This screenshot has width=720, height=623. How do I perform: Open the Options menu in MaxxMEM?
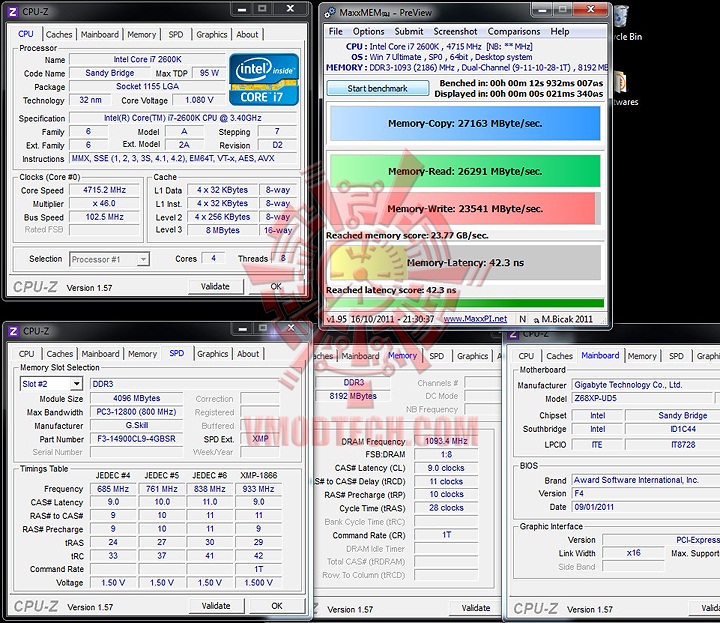[368, 31]
